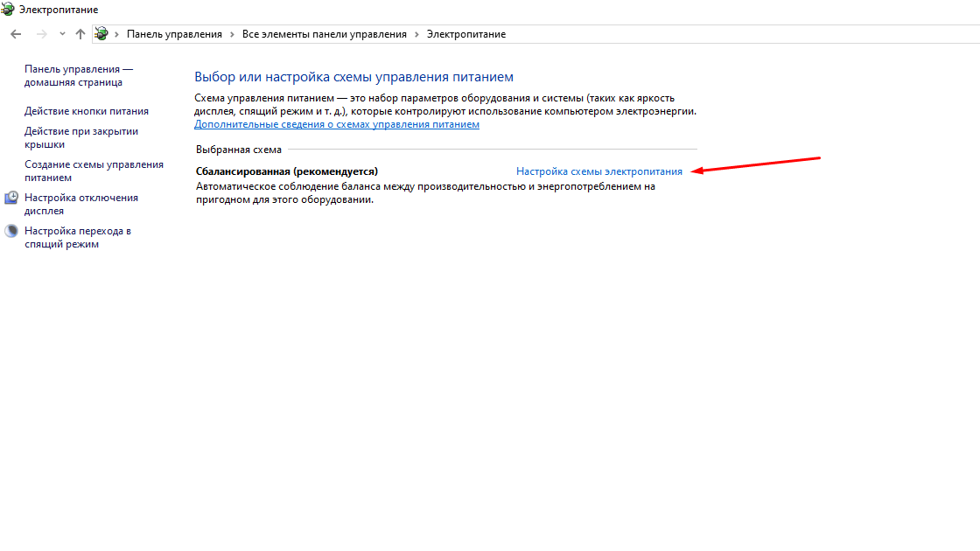
Task: Open Действие при закрытии крышки link
Action: tap(81, 137)
